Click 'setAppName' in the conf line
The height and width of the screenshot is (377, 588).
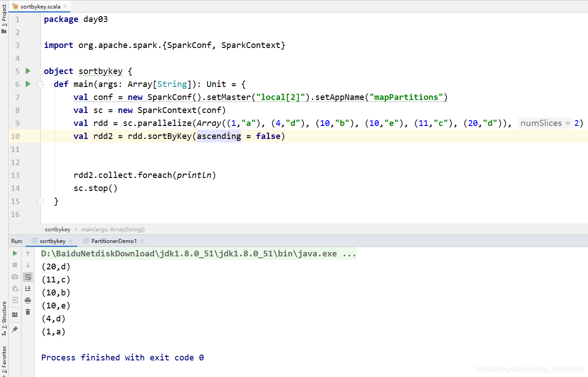[340, 97]
